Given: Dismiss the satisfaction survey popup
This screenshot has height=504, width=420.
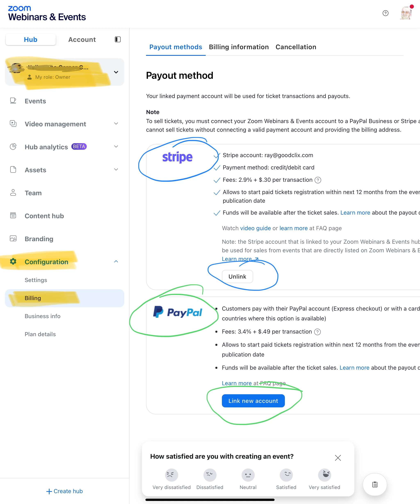Looking at the screenshot, I should (x=338, y=458).
